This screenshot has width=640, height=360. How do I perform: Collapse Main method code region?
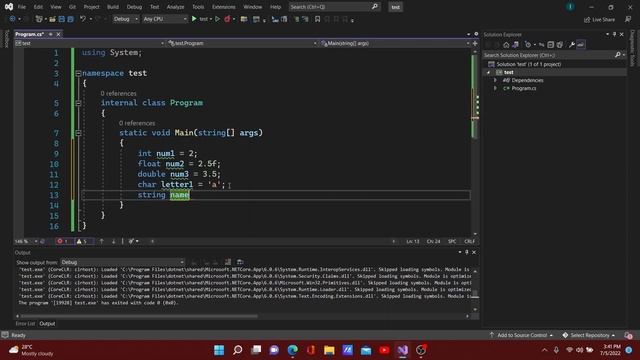pos(78,133)
